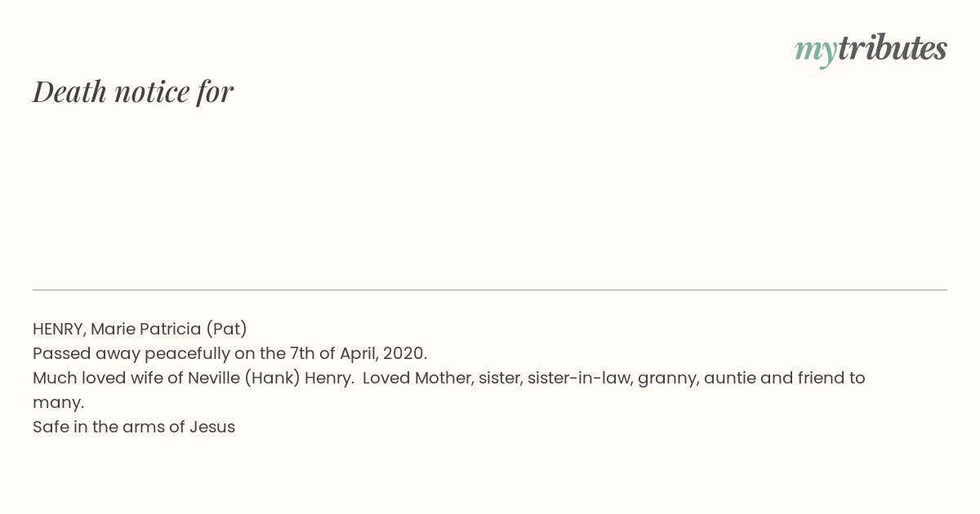Click the green "my" part of logo

(x=816, y=52)
